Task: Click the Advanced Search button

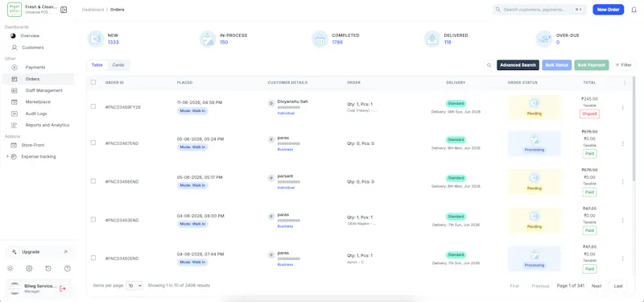Action: (518, 65)
